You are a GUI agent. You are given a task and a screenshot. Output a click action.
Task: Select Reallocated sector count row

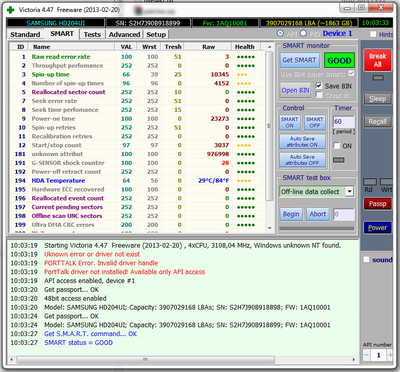[x=137, y=92]
